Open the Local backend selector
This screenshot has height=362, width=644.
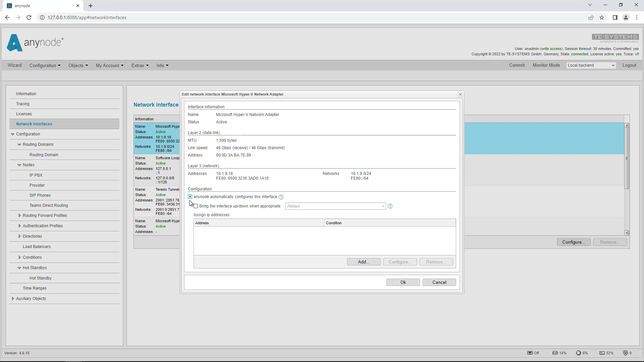coord(591,65)
